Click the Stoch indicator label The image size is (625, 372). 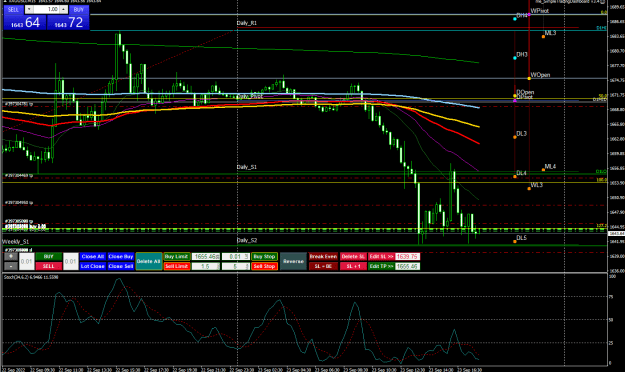[x=31, y=277]
